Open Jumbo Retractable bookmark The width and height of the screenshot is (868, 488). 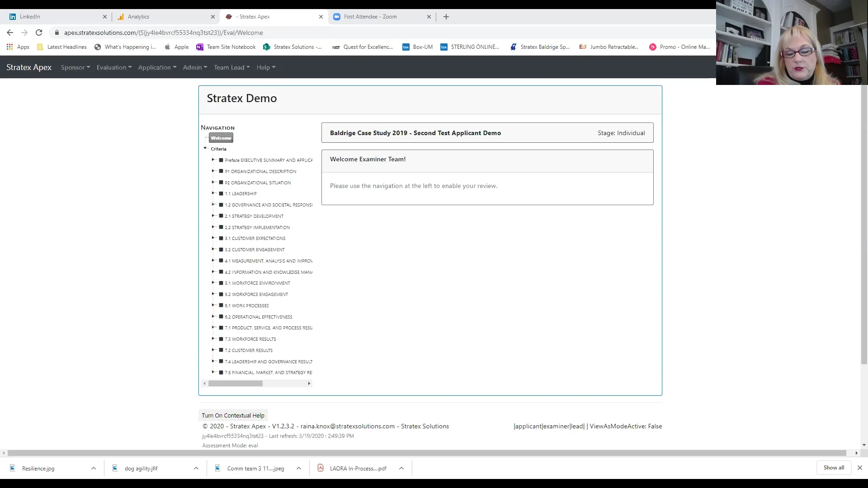pos(609,47)
